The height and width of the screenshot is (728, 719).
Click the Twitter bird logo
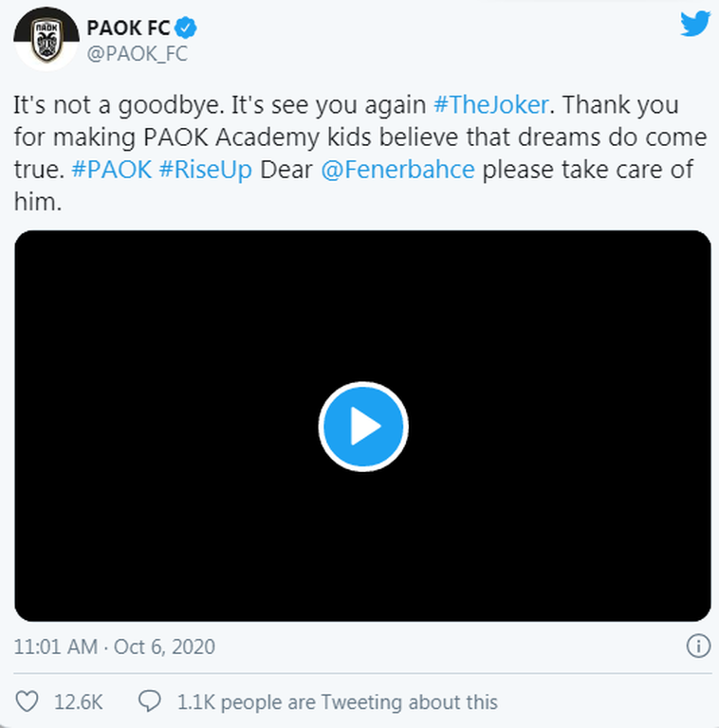[x=695, y=24]
